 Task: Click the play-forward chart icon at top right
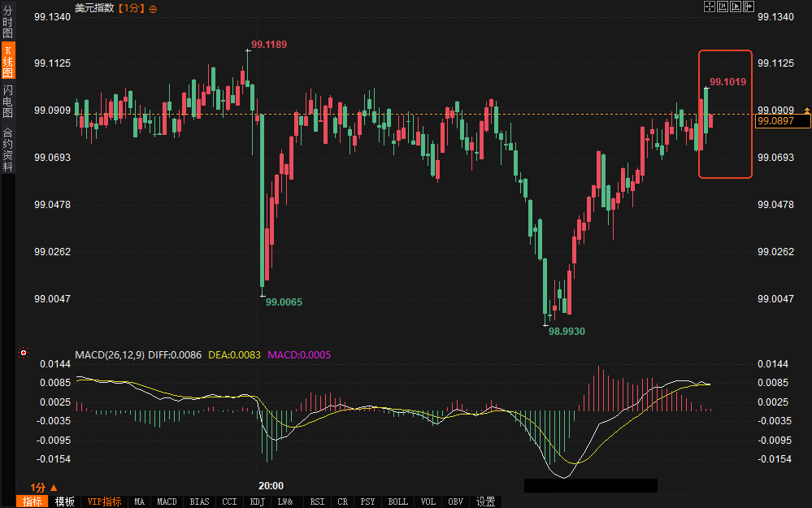pos(736,7)
